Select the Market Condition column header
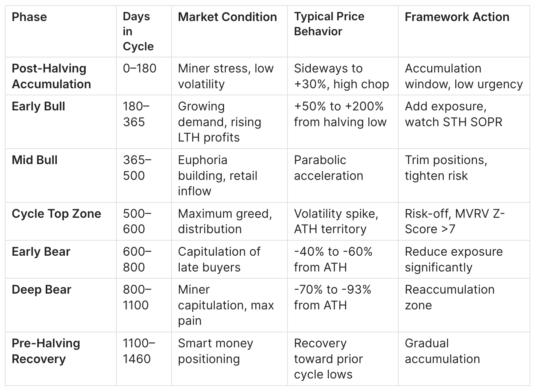Viewport: 539px width, 392px height. [227, 17]
